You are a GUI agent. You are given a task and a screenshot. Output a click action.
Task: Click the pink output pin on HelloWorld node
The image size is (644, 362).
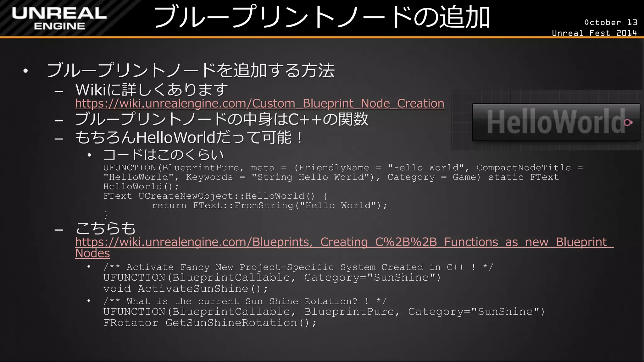(628, 123)
